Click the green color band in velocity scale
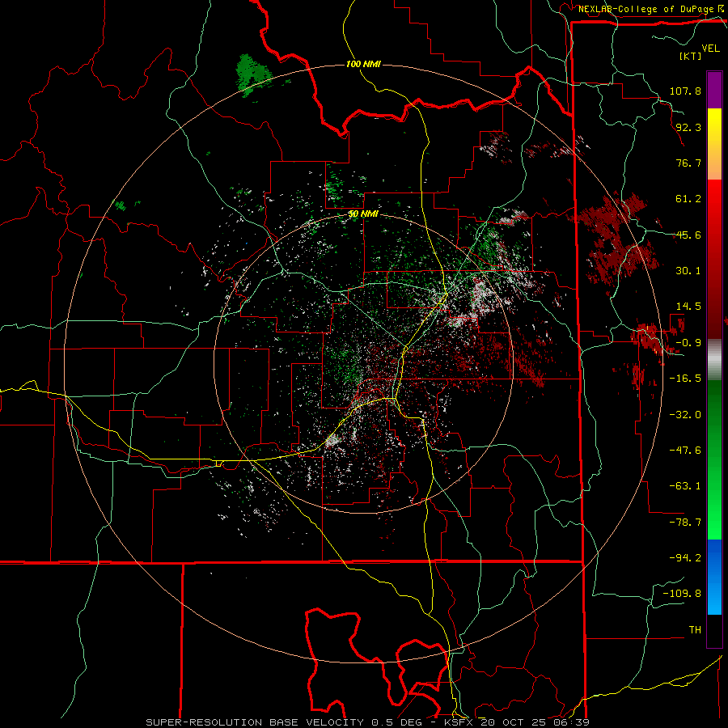This screenshot has width=728, height=728. (714, 459)
